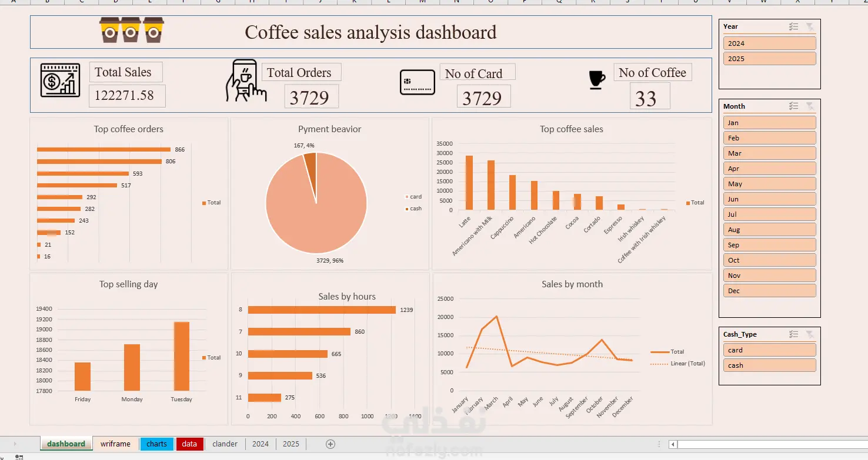Viewport: 868px width, 460px height.
Task: Clear filter on the Month slicer
Action: [810, 106]
